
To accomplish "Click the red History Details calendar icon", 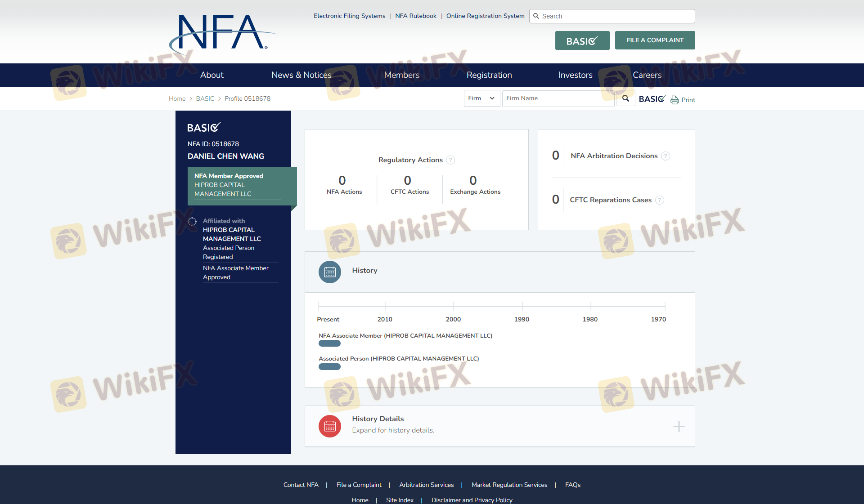I will [330, 426].
